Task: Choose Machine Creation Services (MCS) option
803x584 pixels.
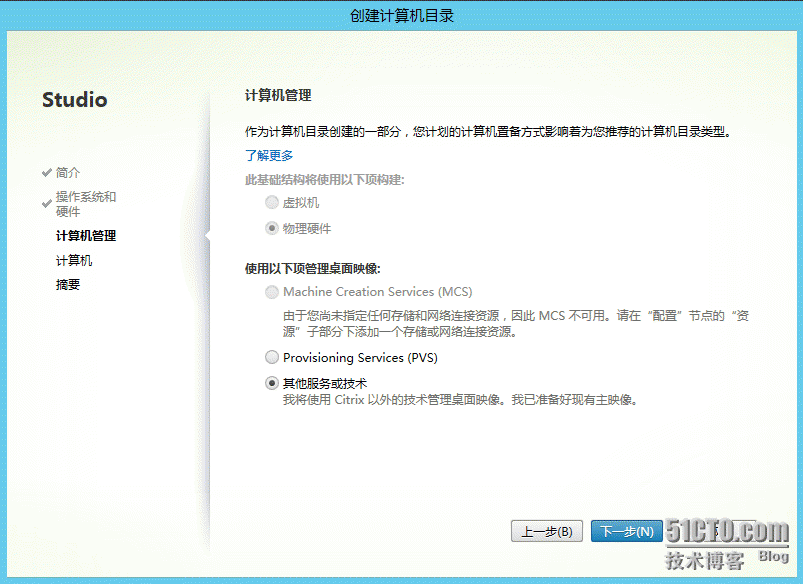Action: pyautogui.click(x=272, y=292)
